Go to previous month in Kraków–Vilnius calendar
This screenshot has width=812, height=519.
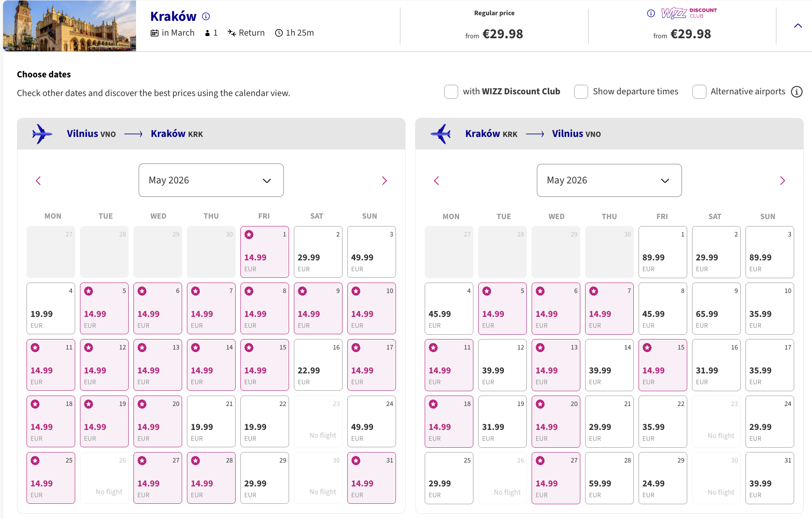coord(436,181)
